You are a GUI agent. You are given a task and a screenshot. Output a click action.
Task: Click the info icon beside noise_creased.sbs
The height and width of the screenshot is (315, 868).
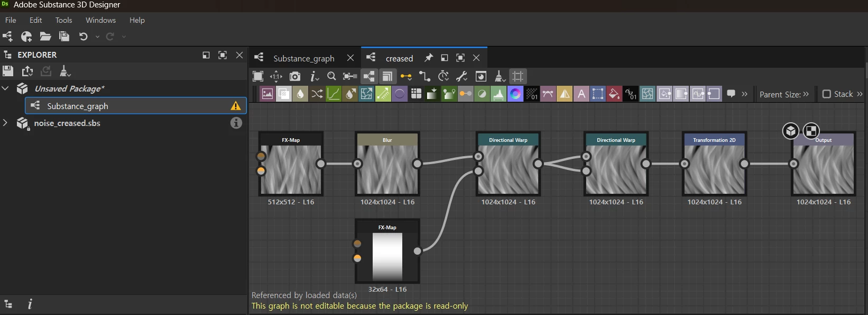(236, 123)
